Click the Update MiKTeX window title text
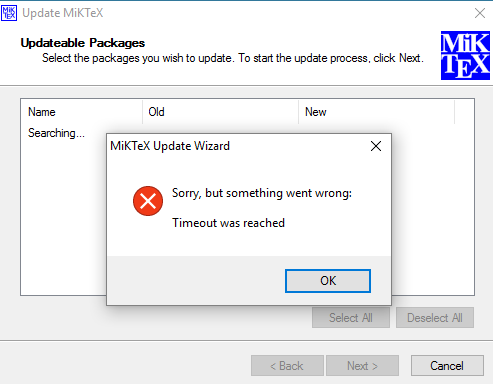Viewport: 493px width, 384px height. tap(63, 13)
